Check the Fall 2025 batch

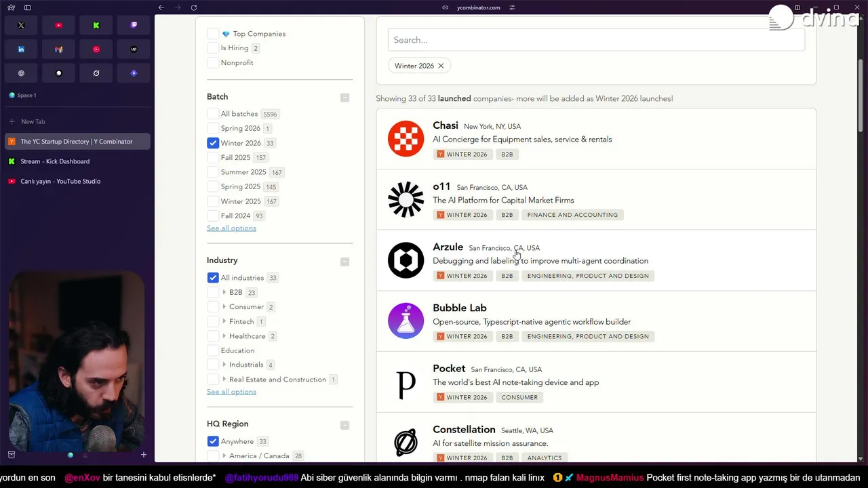click(213, 157)
